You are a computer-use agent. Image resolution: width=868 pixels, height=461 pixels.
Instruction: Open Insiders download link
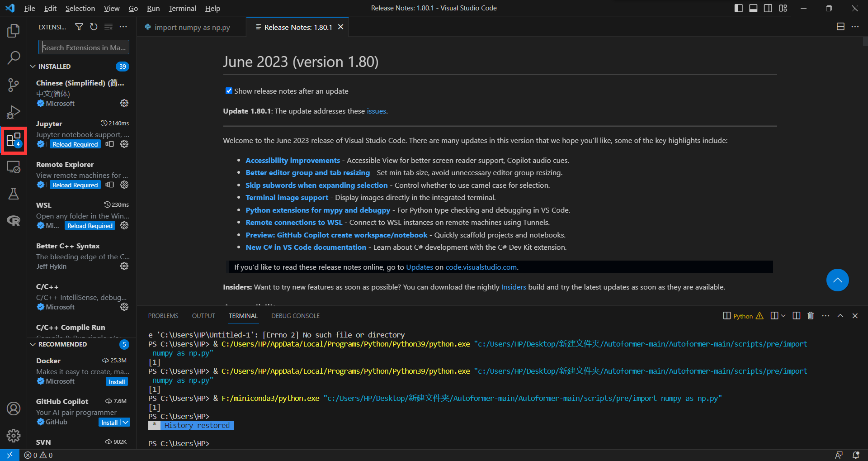[x=514, y=287]
